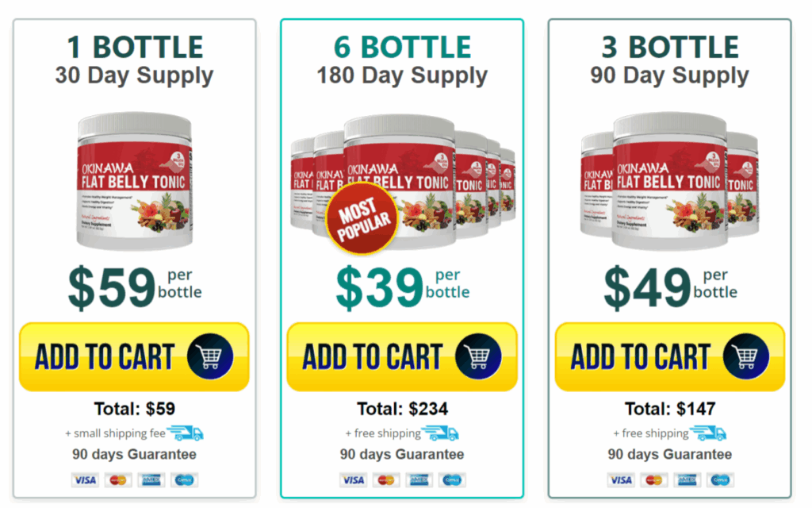Click the three bottle product image
Screen dimensions: 812x508
[669, 182]
